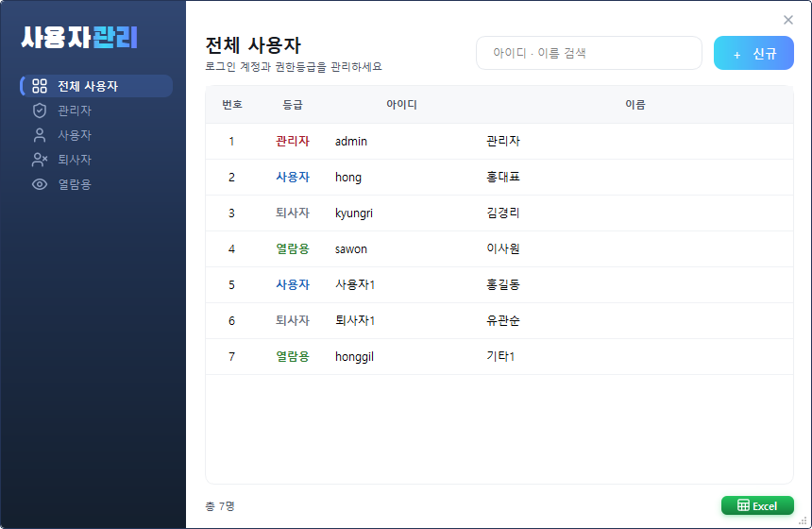812x529 pixels.
Task: Click the shield icon for 관리자
Action: [40, 111]
